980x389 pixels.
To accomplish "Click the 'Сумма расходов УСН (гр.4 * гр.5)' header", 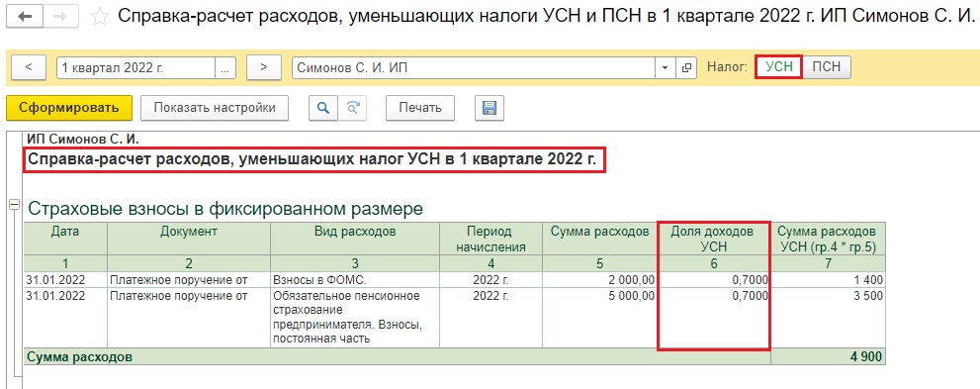I will tap(828, 239).
